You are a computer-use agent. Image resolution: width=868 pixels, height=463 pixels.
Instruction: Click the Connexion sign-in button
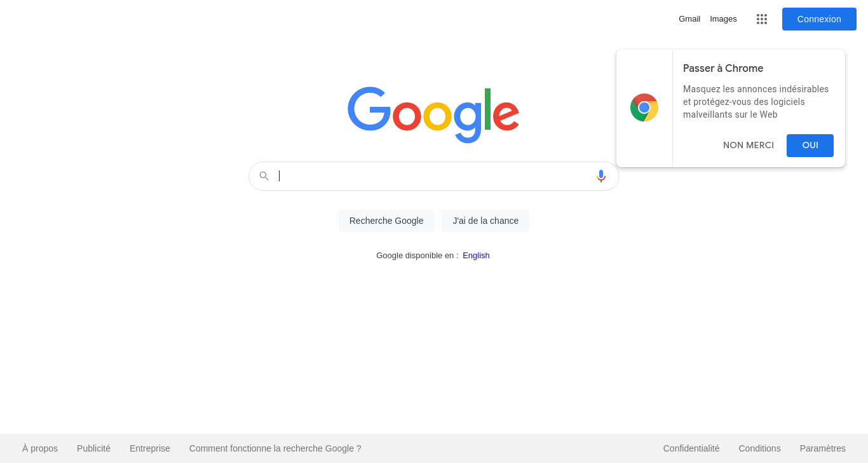click(819, 19)
